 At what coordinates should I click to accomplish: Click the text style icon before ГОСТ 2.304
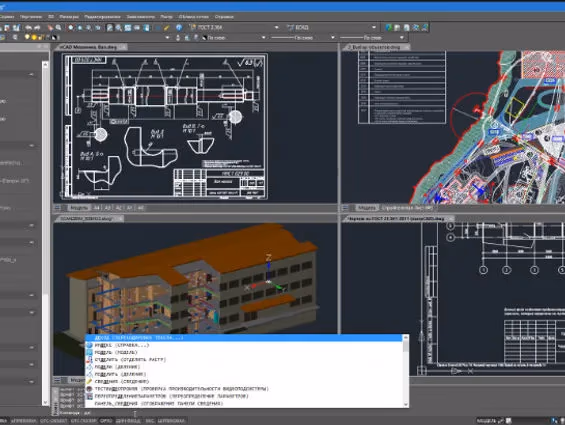pyautogui.click(x=193, y=27)
